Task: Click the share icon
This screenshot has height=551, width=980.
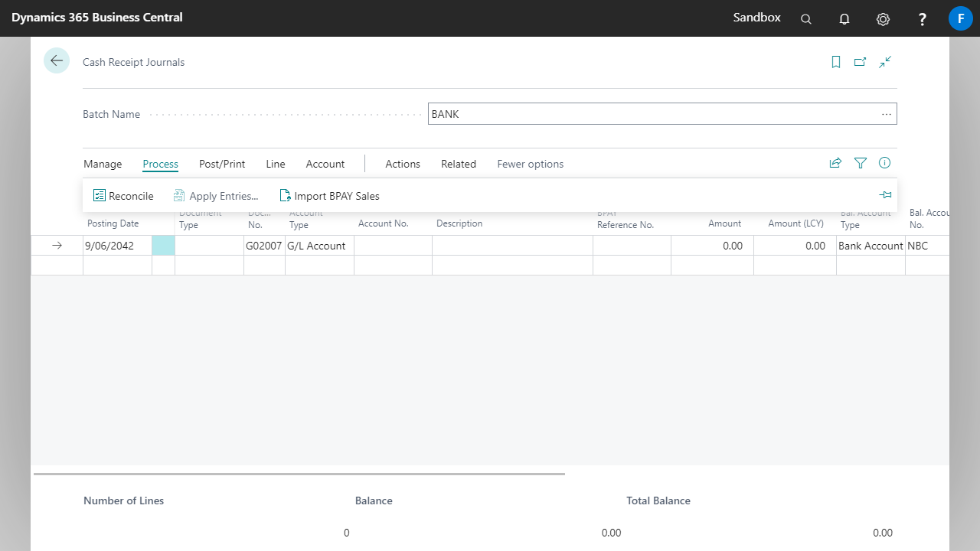Action: tap(835, 163)
